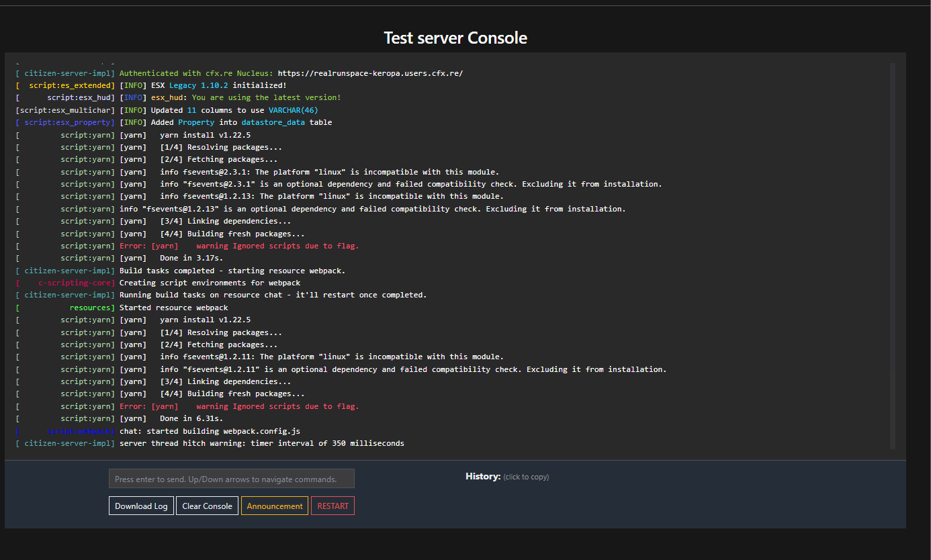Click the ESX Legacy 1.10.2 initialized line
The height and width of the screenshot is (560, 931).
click(x=218, y=86)
